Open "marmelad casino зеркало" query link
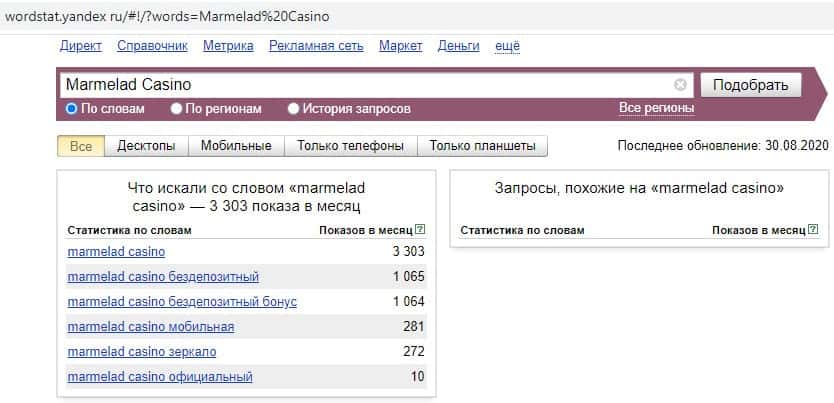The image size is (834, 403). click(x=142, y=352)
